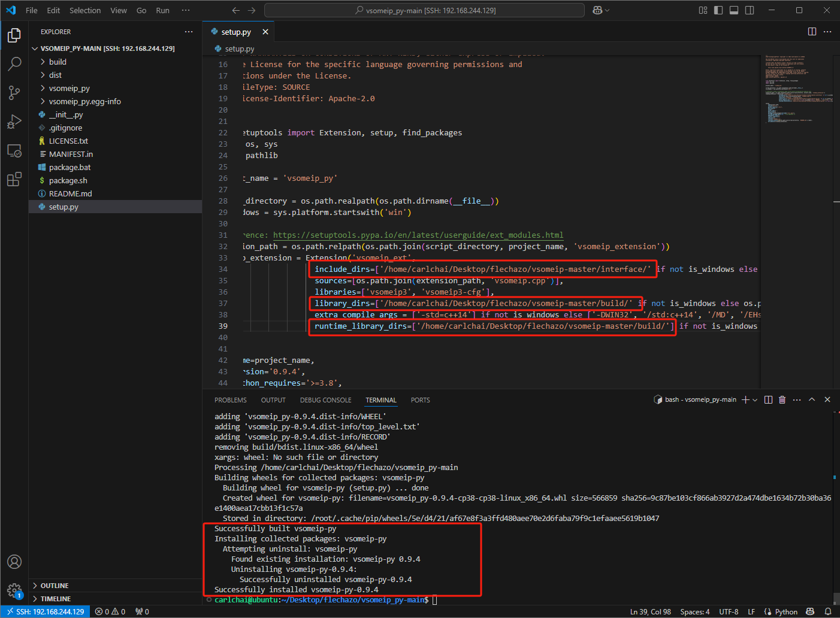Split the terminal panel
Image resolution: width=840 pixels, height=618 pixels.
tap(768, 399)
